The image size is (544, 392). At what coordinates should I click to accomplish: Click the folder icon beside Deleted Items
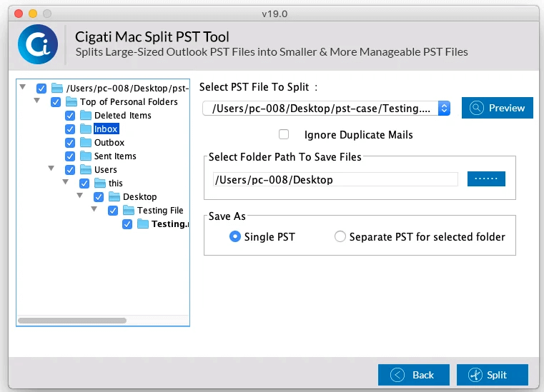coord(85,115)
